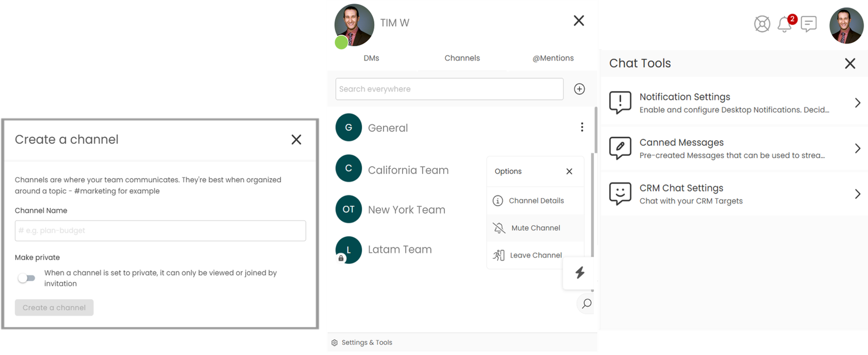
Task: Toggle the Make private switch
Action: tap(27, 278)
